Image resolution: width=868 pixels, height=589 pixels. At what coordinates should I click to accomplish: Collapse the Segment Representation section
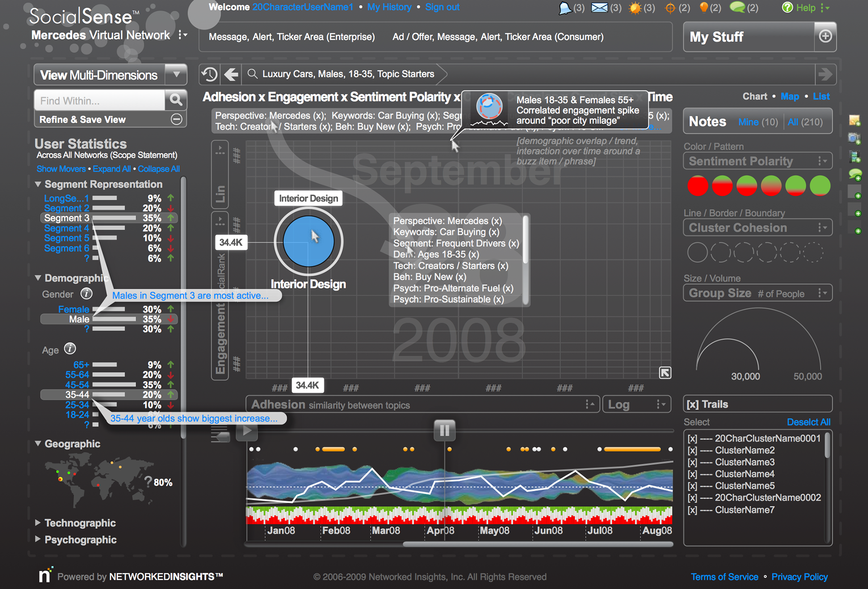pyautogui.click(x=38, y=184)
